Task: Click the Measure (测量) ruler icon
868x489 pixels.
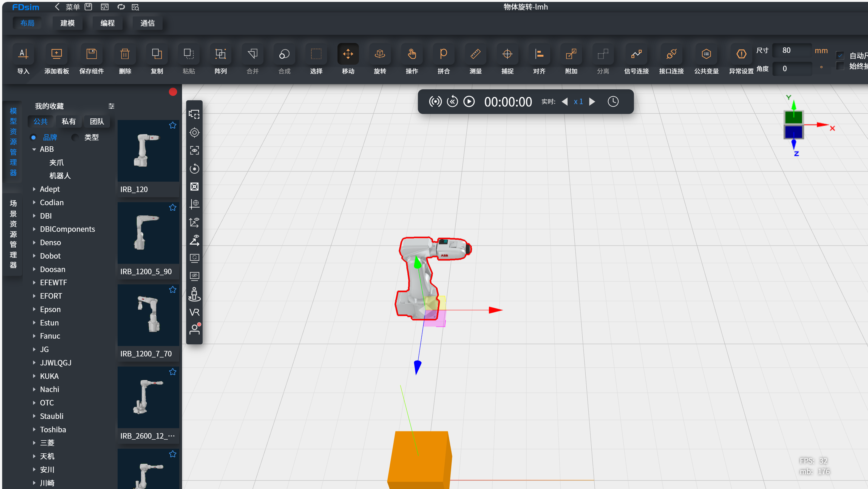Action: point(475,54)
